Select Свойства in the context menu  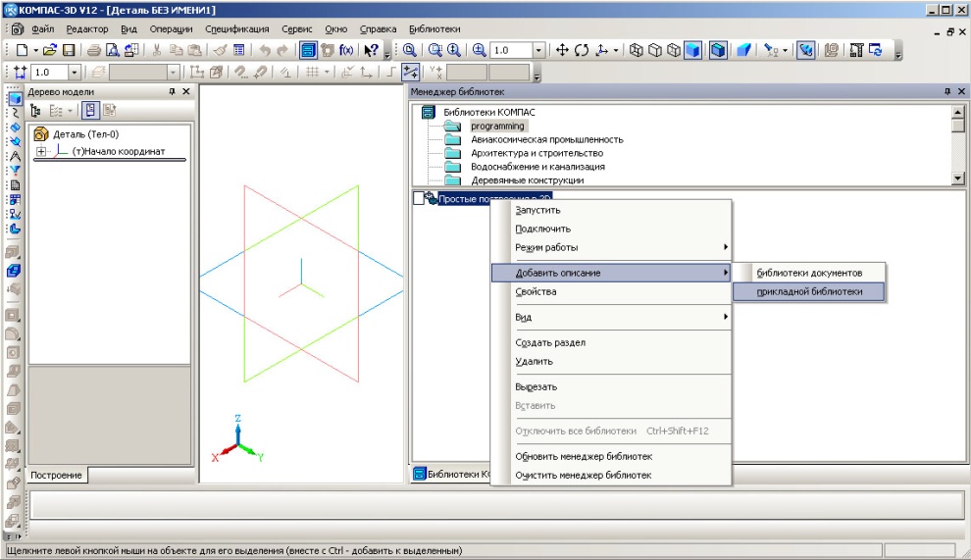(x=536, y=291)
